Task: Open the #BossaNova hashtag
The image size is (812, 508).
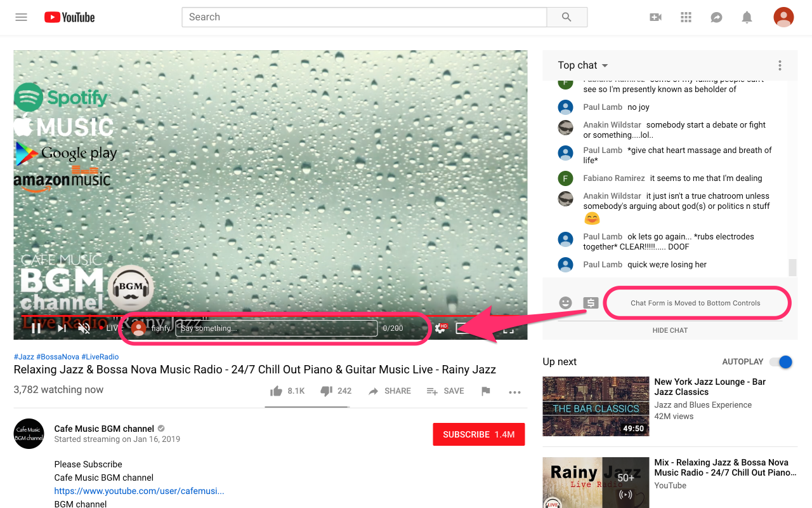Action: pos(58,357)
